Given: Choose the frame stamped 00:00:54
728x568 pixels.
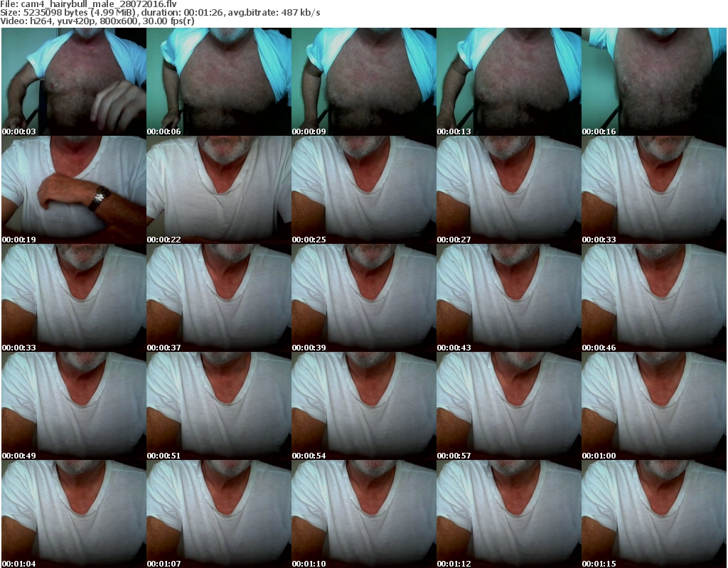Looking at the screenshot, I should 364,406.
